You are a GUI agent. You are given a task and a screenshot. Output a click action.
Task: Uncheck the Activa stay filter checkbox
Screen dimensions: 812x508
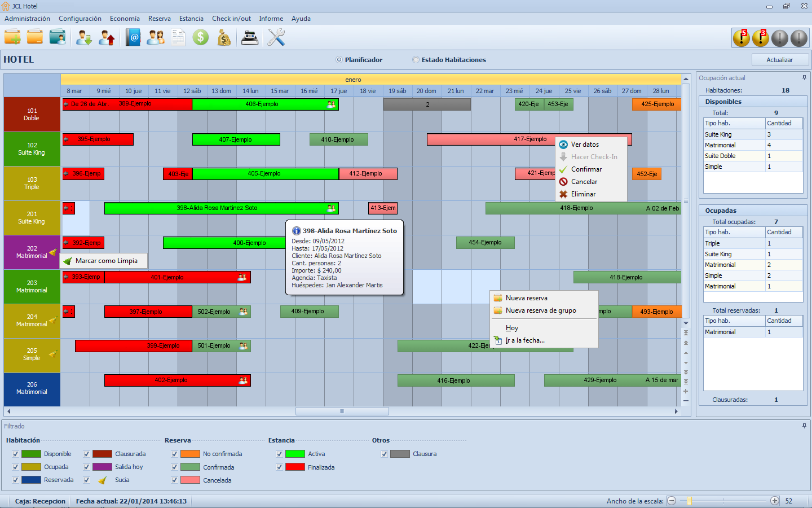(x=279, y=454)
